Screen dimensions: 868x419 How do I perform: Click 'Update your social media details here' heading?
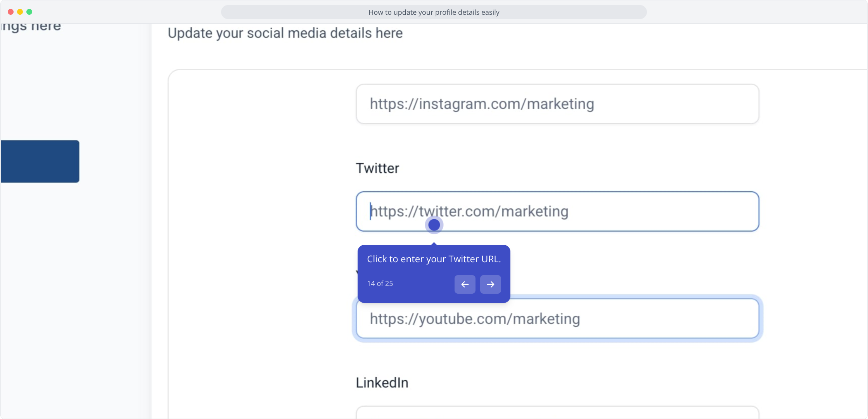(x=285, y=33)
